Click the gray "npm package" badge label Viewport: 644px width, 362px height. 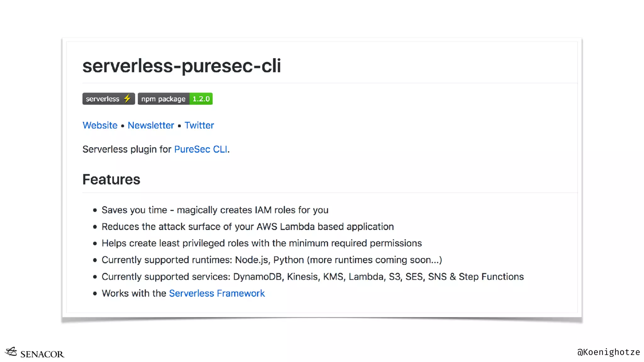point(163,99)
